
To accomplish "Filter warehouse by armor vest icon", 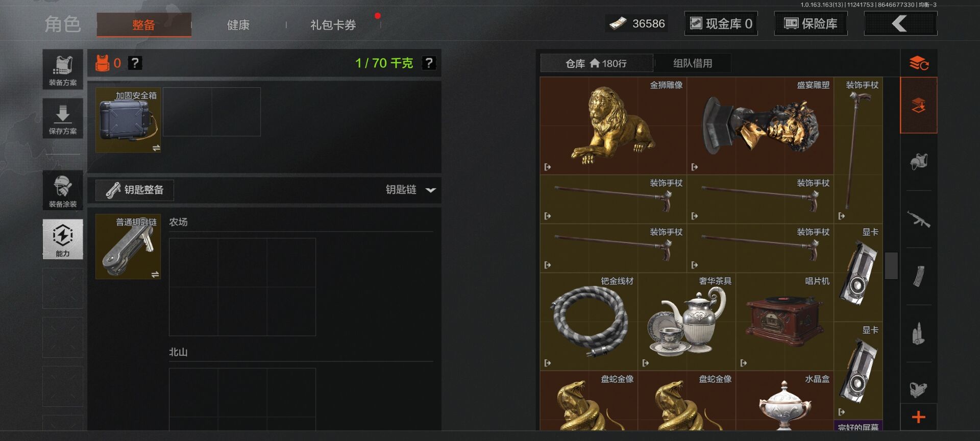I will pos(919,162).
